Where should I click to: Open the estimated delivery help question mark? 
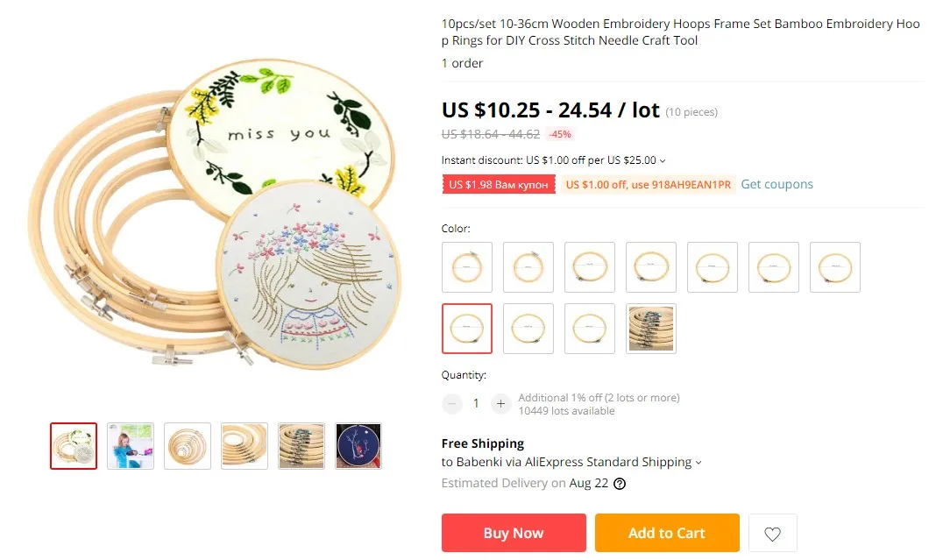[620, 484]
